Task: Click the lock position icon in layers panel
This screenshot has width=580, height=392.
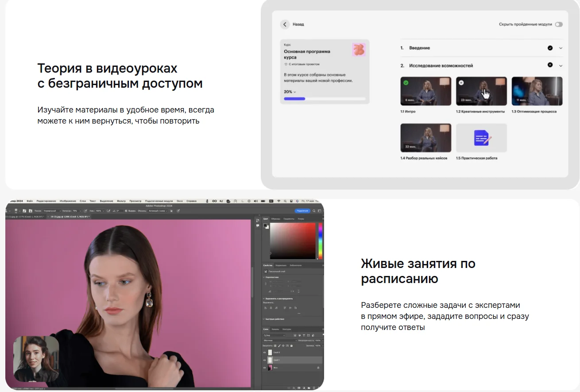Action: 282,345
